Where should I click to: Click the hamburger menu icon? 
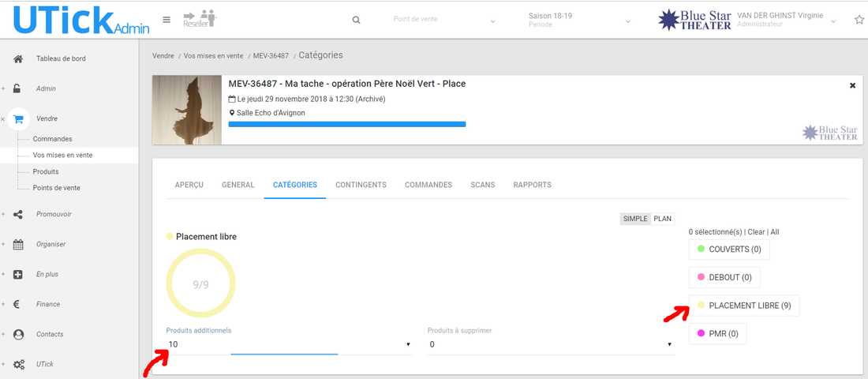point(166,21)
